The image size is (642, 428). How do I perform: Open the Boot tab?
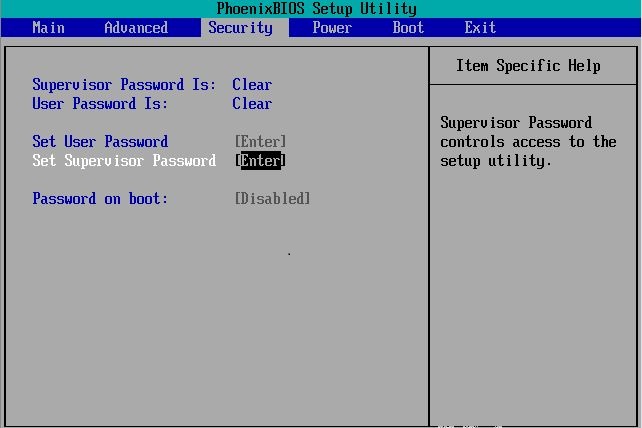[408, 28]
